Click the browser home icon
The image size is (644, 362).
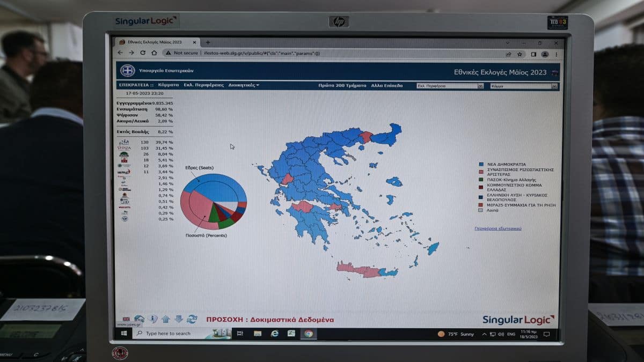[154, 53]
